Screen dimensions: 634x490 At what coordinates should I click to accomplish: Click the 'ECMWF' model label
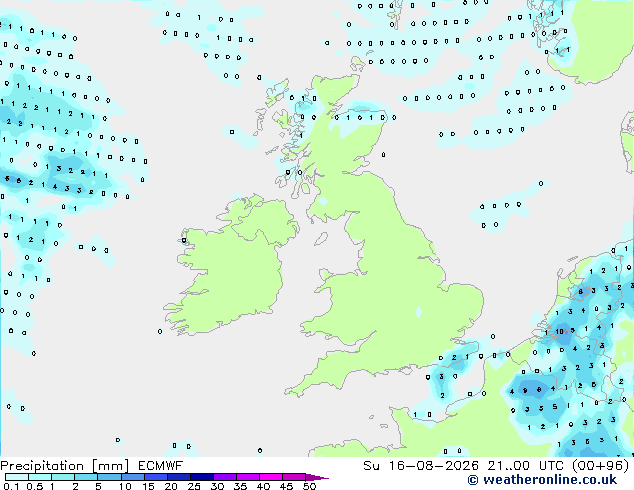161,465
